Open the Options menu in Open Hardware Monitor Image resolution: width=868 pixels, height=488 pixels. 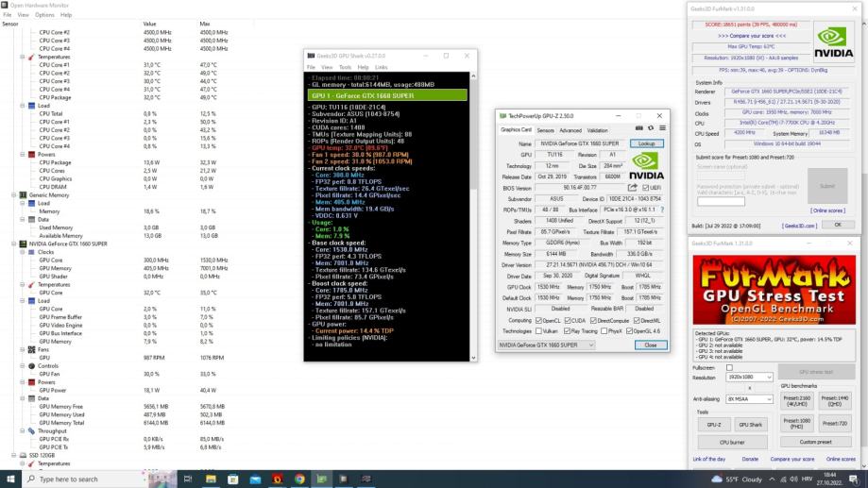(44, 15)
